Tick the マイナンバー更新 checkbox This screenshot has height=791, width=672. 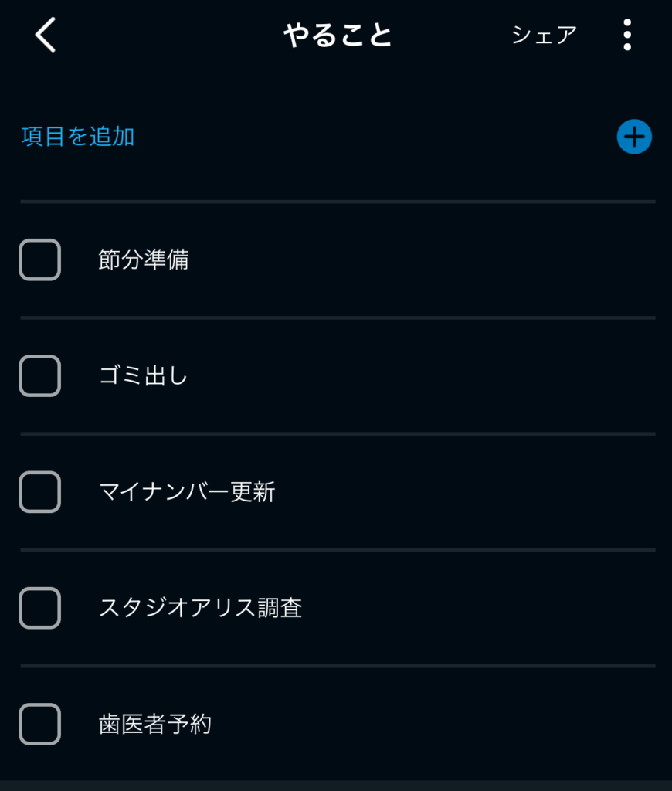40,492
